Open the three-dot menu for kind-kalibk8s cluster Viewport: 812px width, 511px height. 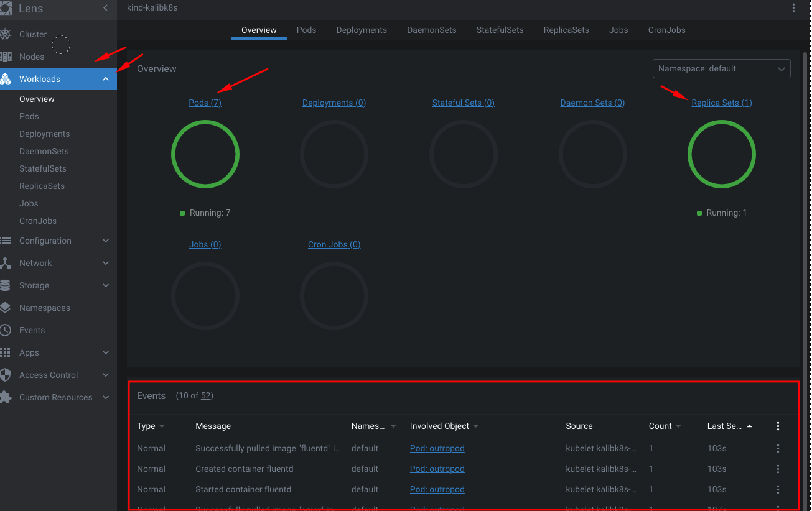point(793,8)
